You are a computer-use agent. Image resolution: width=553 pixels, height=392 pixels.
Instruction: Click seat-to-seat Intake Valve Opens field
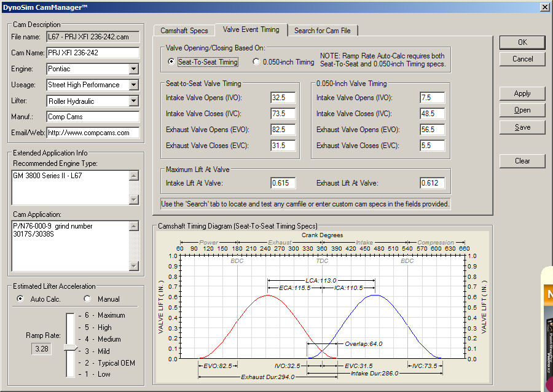click(x=283, y=98)
